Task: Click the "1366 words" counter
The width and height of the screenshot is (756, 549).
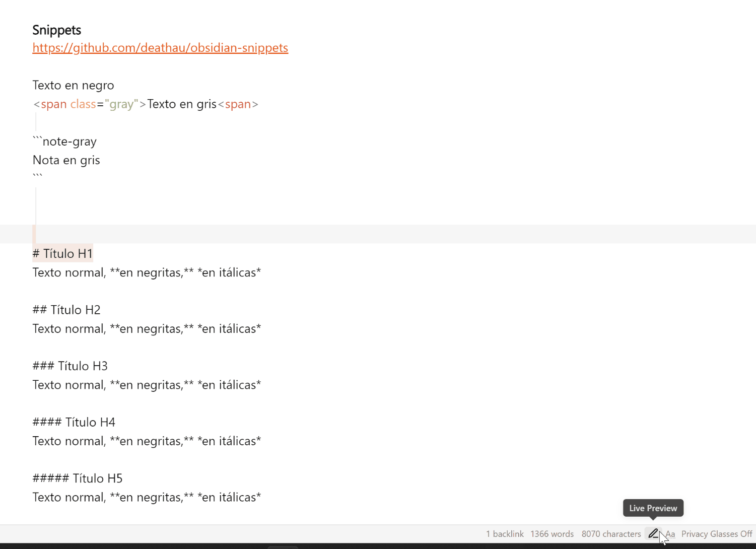Action: pos(552,533)
